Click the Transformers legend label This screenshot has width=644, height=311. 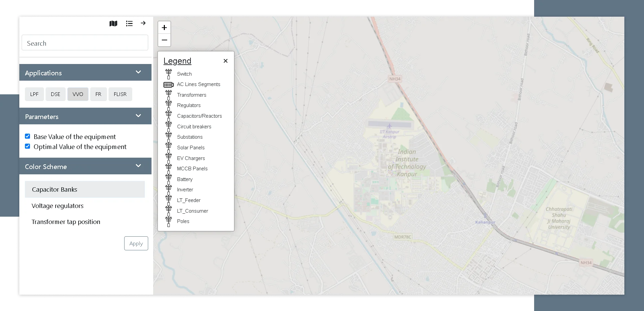[x=192, y=95]
